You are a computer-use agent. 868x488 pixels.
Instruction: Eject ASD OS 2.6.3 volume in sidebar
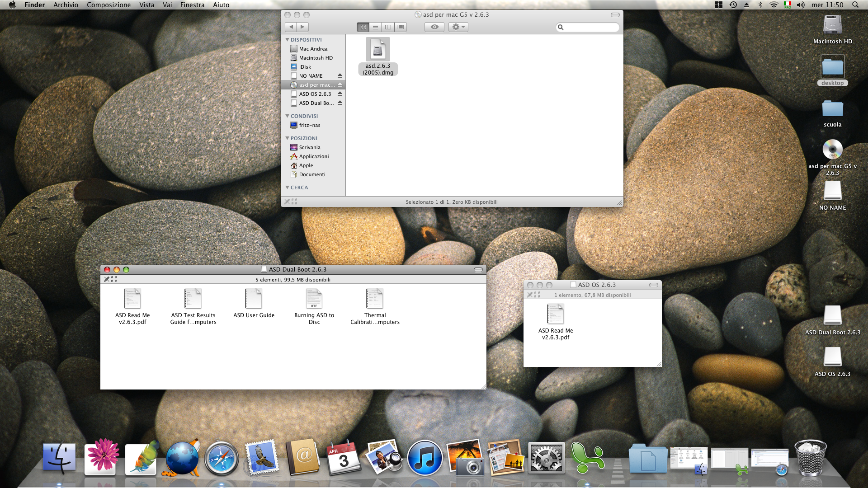(340, 94)
